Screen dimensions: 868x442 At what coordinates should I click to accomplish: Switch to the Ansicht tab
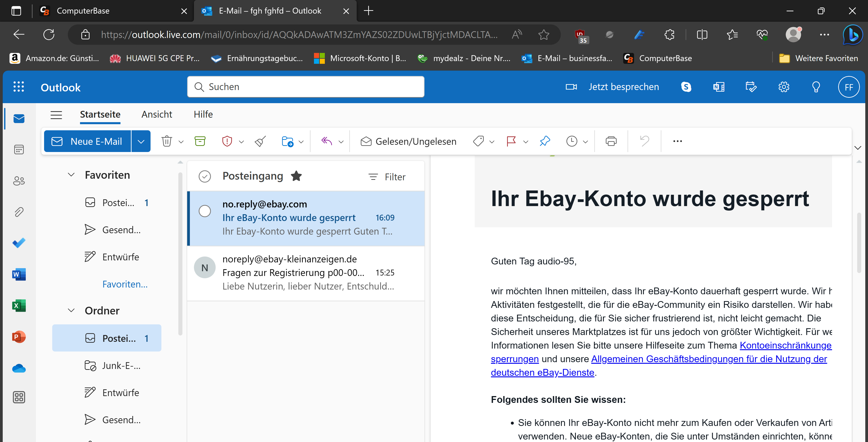(156, 114)
